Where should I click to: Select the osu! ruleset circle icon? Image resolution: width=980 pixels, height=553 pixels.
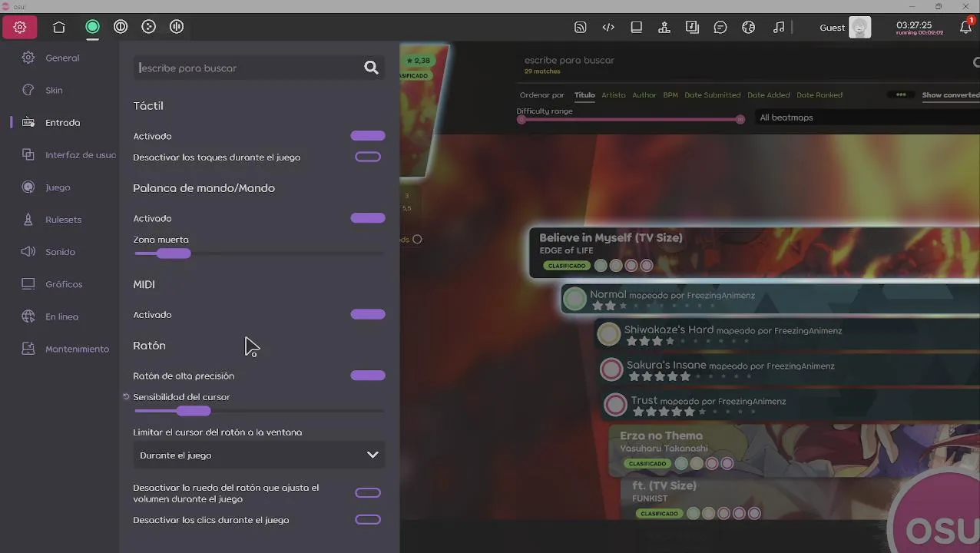92,27
